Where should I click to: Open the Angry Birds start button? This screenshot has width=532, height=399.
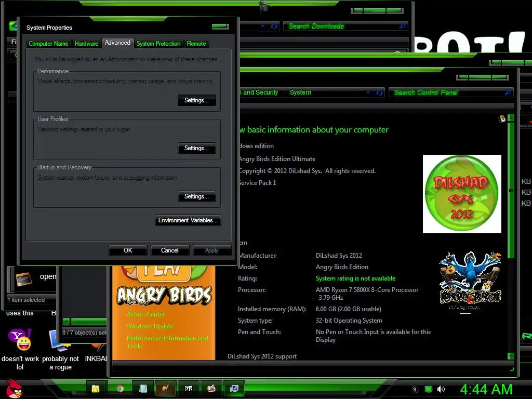pos(14,389)
